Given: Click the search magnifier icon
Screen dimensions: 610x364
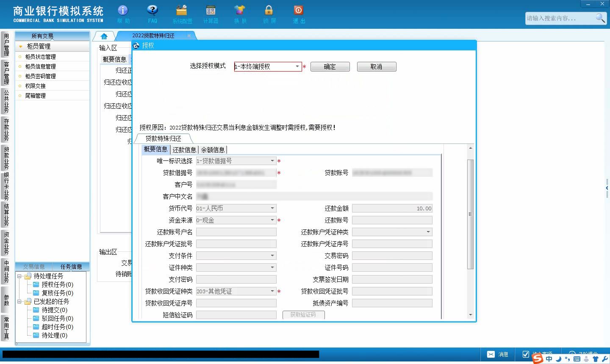Looking at the screenshot, I should point(600,18).
